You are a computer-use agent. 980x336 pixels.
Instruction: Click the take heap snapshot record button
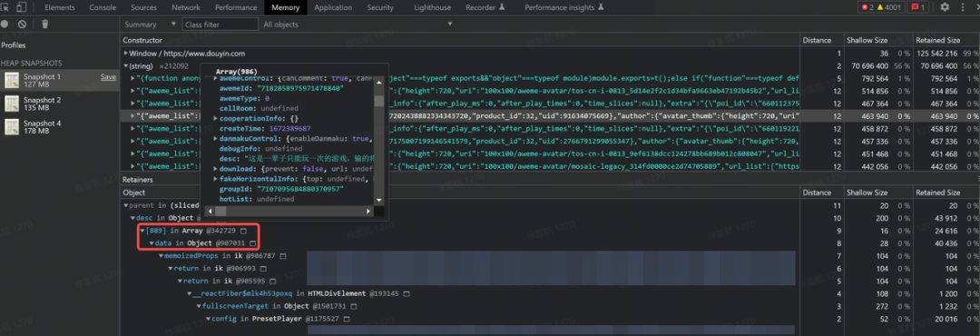coord(5,25)
